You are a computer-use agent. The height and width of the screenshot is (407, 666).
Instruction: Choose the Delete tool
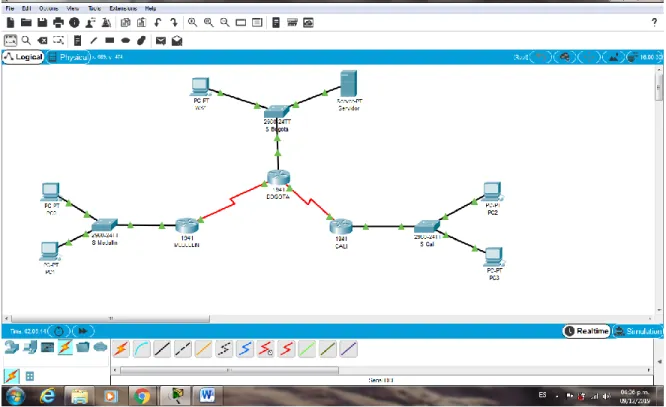click(x=42, y=40)
